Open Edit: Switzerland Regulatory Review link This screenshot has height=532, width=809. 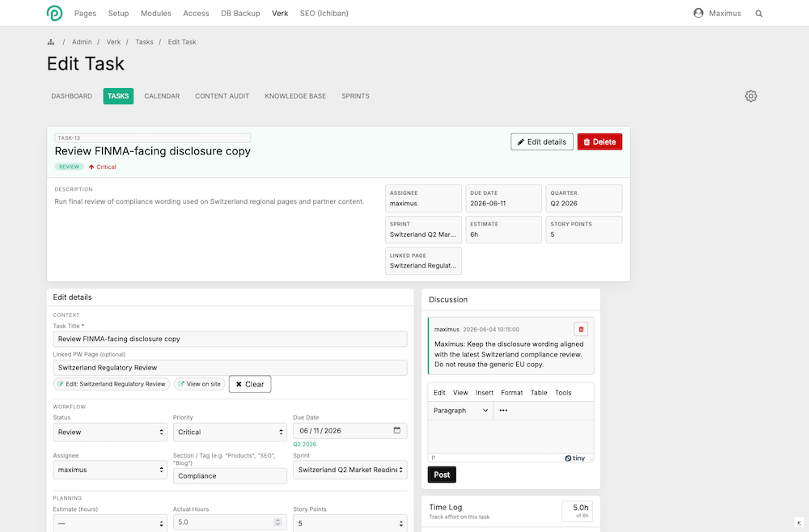point(112,384)
